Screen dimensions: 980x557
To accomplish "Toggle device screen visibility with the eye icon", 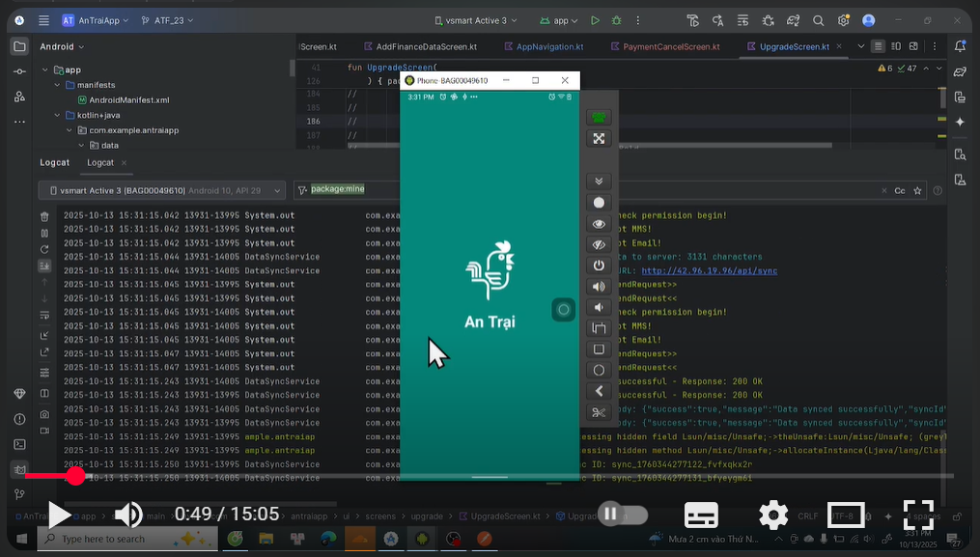I will click(x=599, y=223).
